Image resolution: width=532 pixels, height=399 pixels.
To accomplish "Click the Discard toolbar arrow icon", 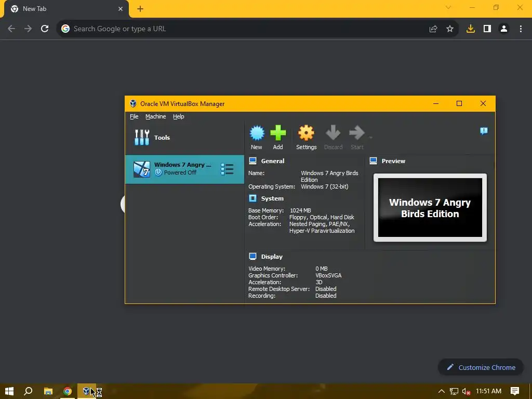I will pyautogui.click(x=333, y=133).
